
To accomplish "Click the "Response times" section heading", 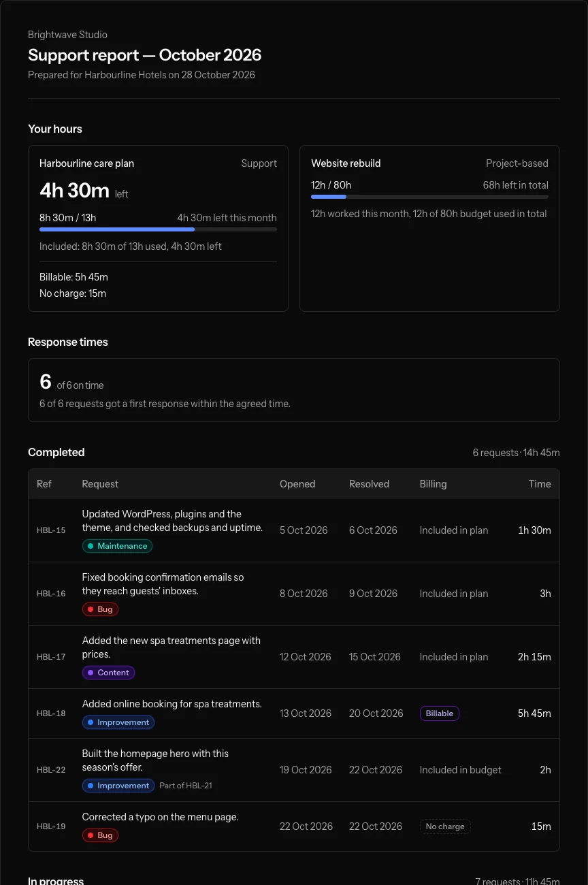I will coord(68,342).
